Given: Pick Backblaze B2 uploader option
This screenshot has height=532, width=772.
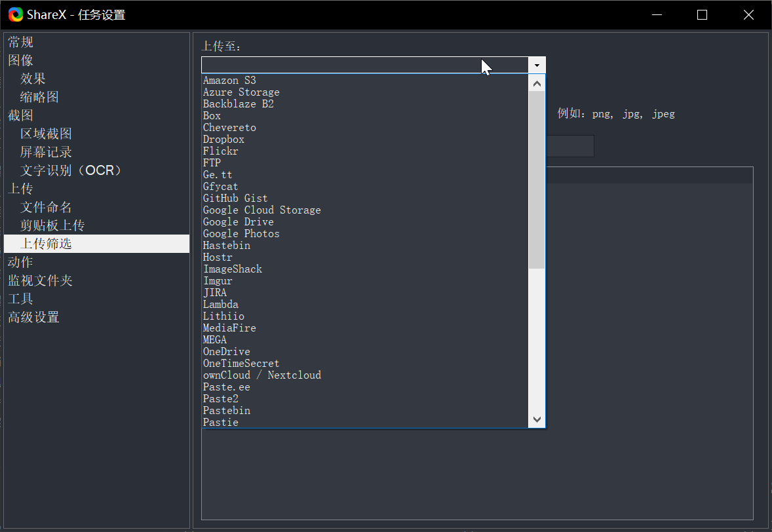Looking at the screenshot, I should click(x=365, y=104).
